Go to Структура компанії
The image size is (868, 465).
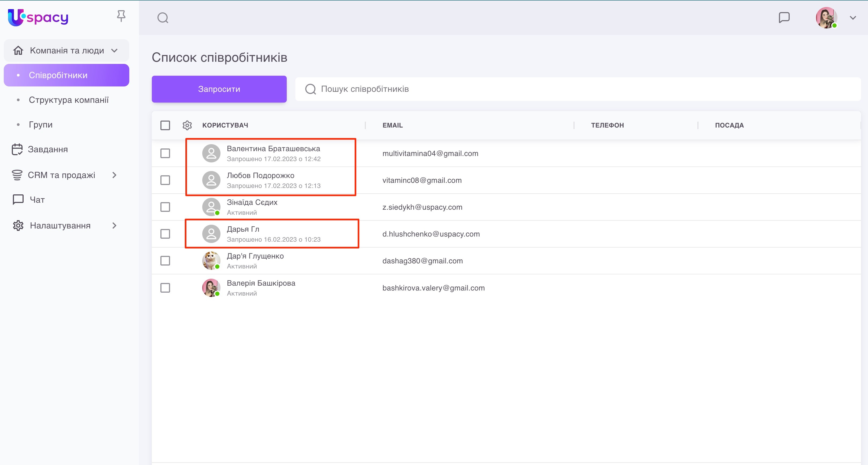tap(68, 100)
